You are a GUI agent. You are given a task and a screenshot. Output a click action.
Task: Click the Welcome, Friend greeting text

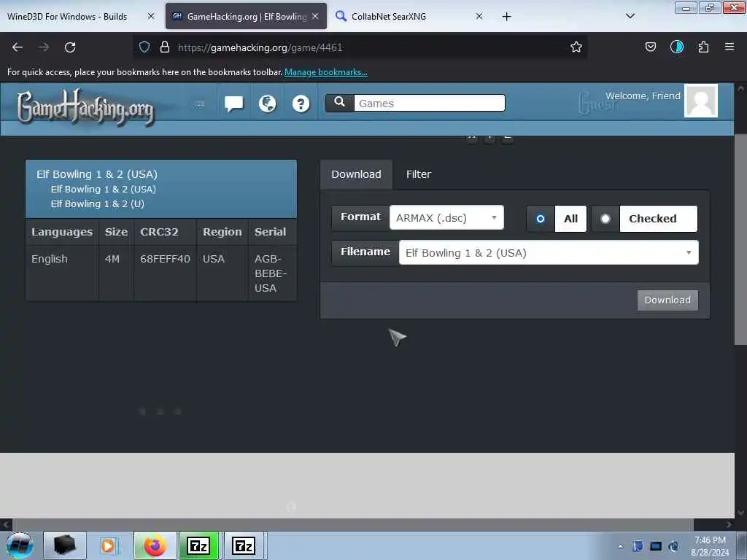point(643,96)
